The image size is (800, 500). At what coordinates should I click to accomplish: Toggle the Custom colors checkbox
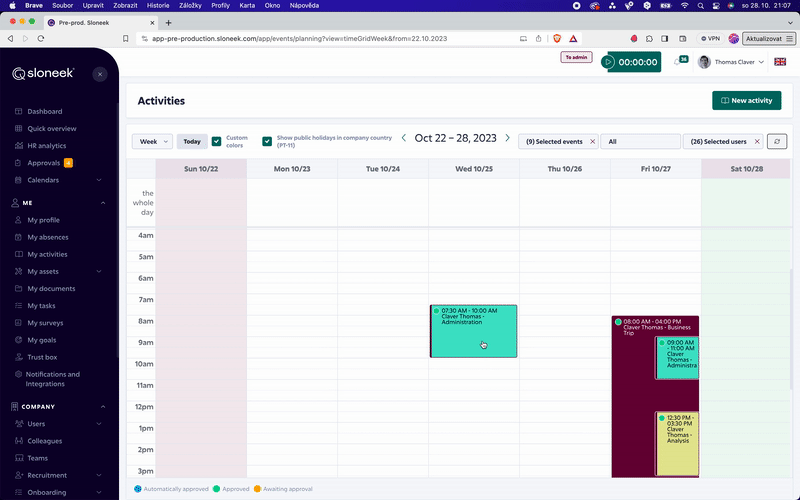217,141
